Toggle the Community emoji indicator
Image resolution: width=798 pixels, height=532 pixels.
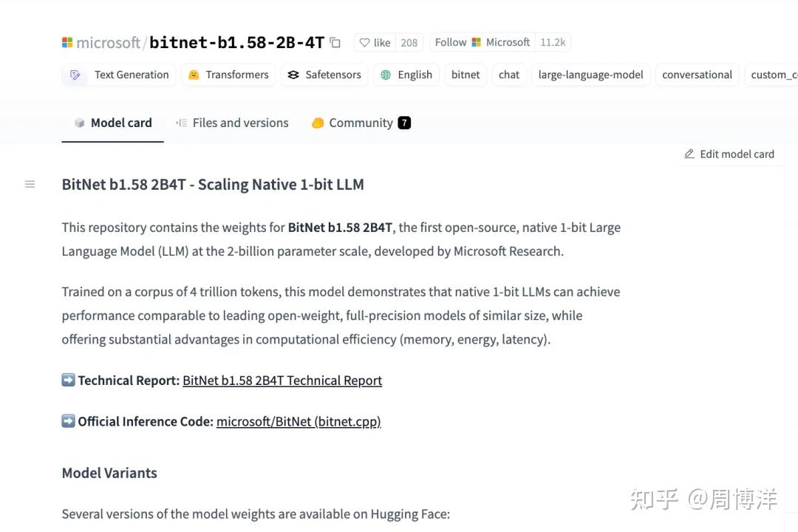click(x=317, y=122)
